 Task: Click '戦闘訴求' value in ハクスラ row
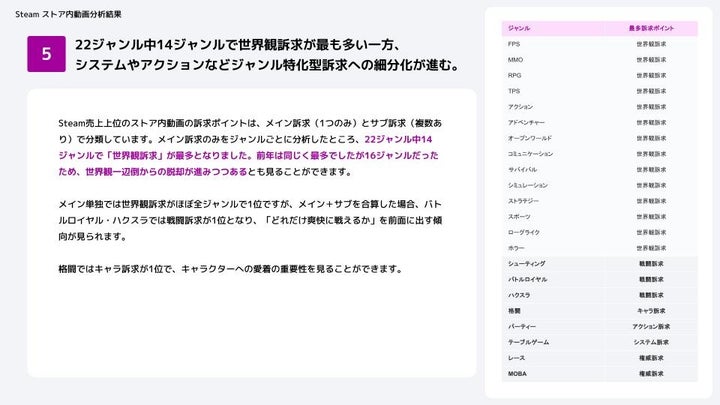pos(651,295)
